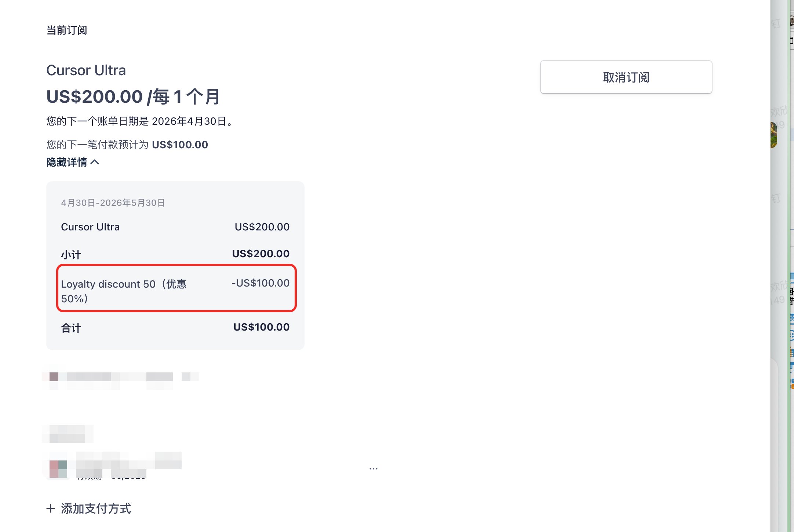Click the 合计 total label
This screenshot has width=794, height=532.
(71, 328)
